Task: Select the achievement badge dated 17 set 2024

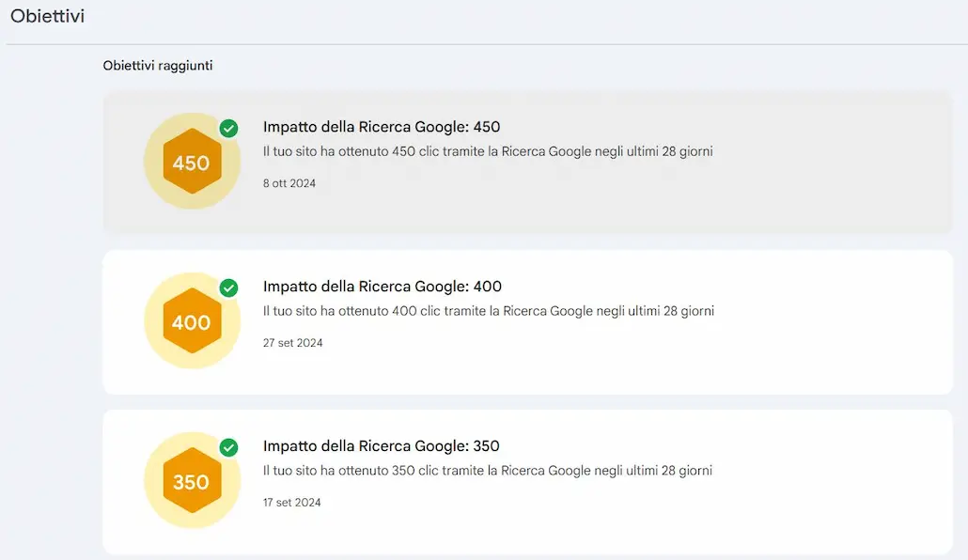Action: pyautogui.click(x=192, y=481)
